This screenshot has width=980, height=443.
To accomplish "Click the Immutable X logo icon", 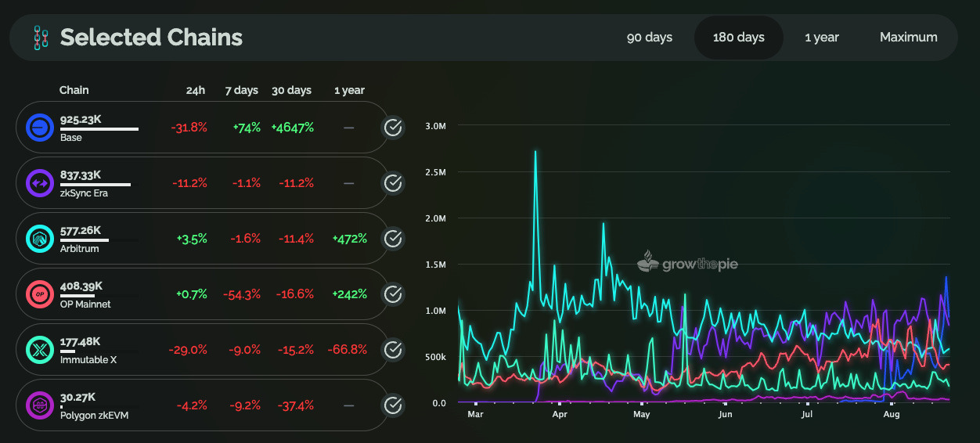I will pos(39,350).
